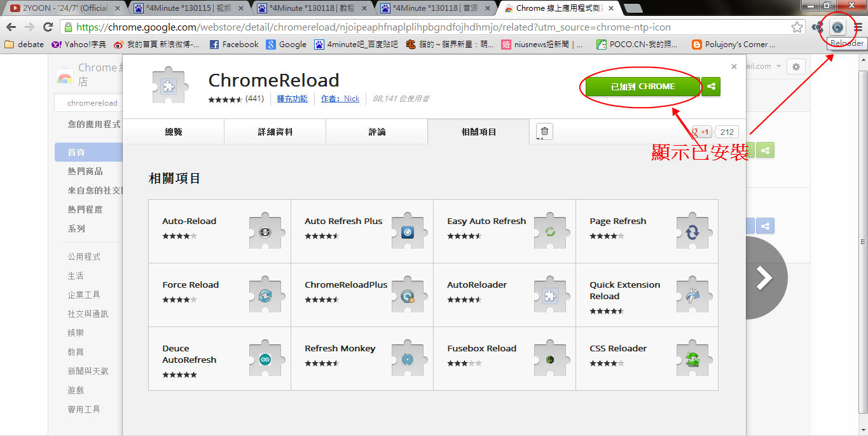The height and width of the screenshot is (436, 868).
Task: Open the Polujony's Corner bookmark
Action: click(x=734, y=45)
